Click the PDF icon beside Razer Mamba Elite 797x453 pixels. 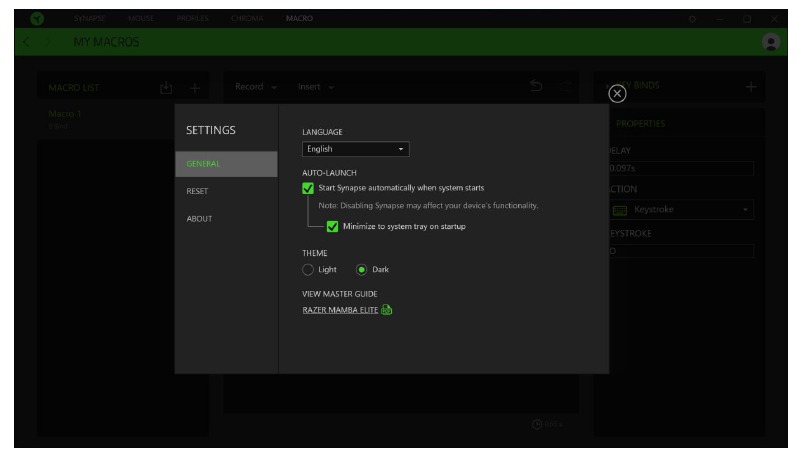(x=386, y=310)
